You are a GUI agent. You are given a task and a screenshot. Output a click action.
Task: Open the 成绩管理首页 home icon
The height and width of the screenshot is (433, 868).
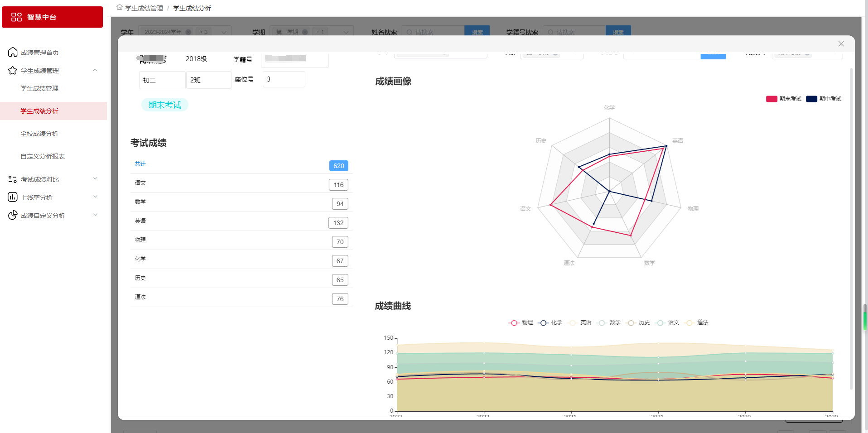click(12, 52)
